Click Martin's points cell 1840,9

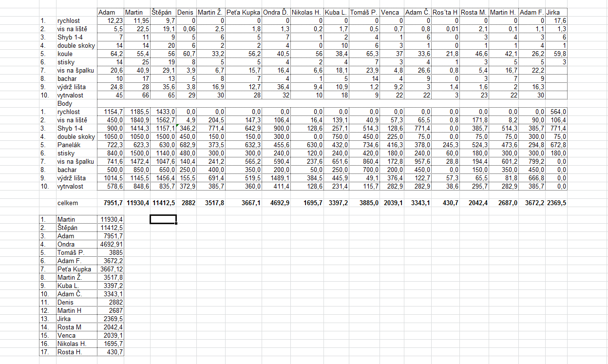point(137,120)
